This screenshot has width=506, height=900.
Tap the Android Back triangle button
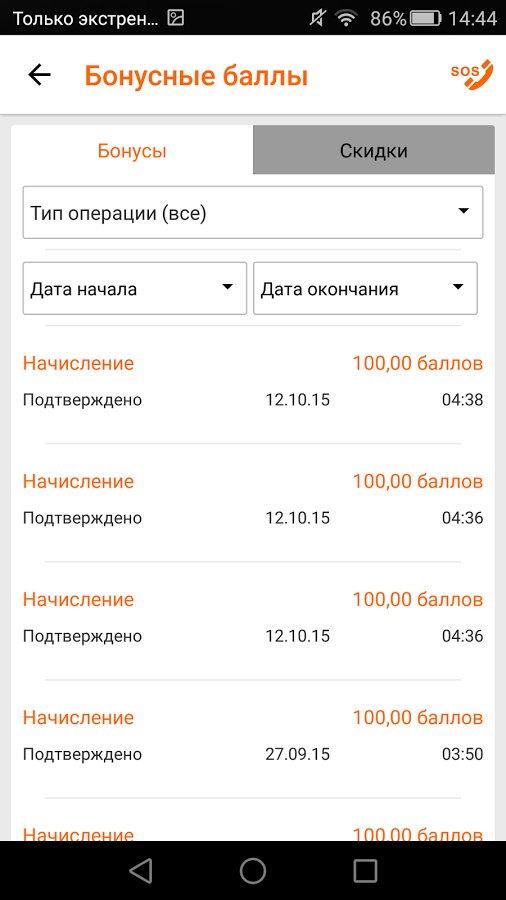click(141, 870)
